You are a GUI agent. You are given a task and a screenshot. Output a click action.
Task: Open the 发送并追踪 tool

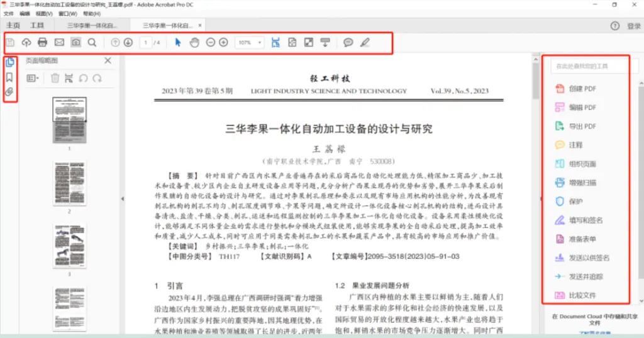[x=579, y=276]
